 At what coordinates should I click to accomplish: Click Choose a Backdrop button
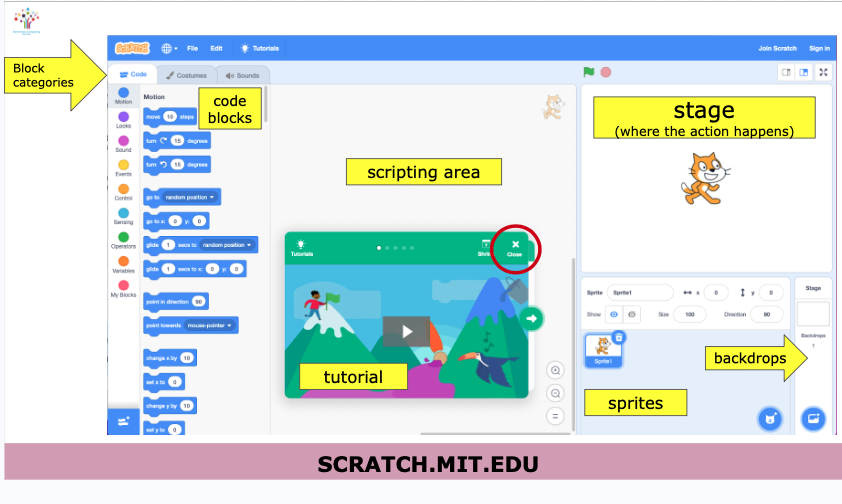(813, 419)
